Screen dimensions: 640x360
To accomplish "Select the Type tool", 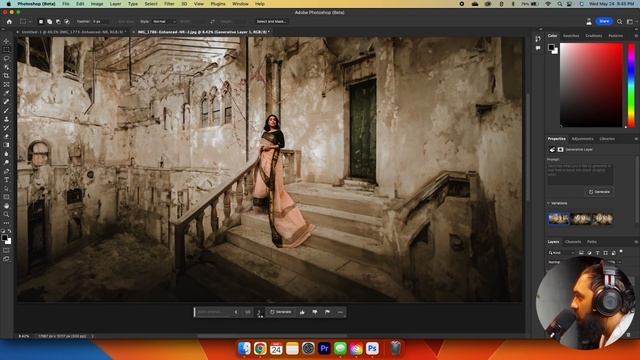I will [x=6, y=180].
